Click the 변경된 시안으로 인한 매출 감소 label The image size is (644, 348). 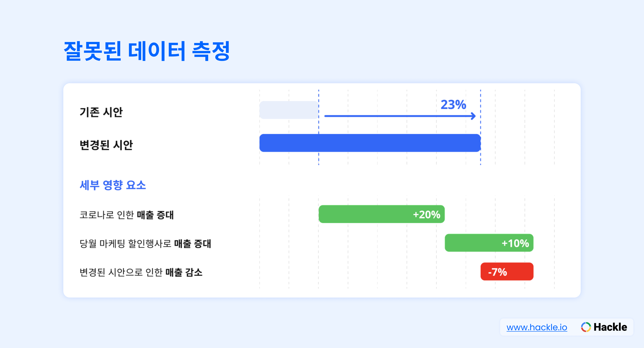click(141, 272)
